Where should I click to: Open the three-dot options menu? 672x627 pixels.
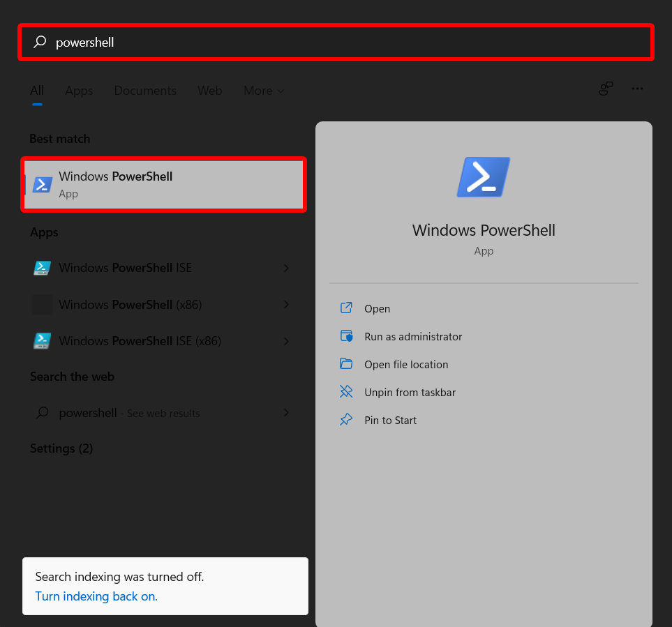click(x=637, y=89)
